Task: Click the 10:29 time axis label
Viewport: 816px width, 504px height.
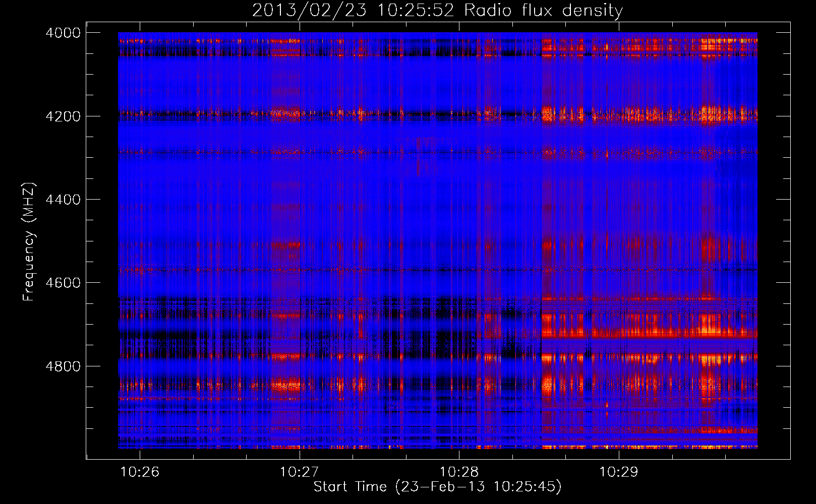Action: (x=618, y=472)
